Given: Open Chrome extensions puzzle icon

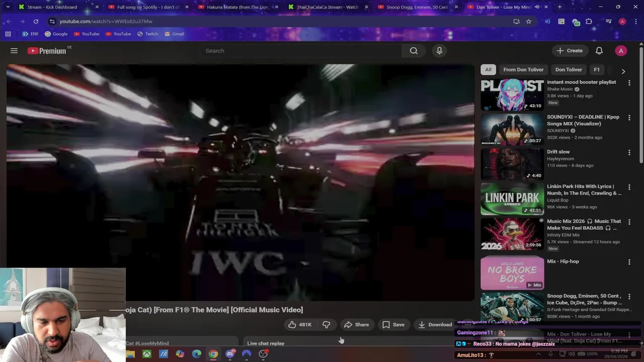Looking at the screenshot, I should (589, 21).
